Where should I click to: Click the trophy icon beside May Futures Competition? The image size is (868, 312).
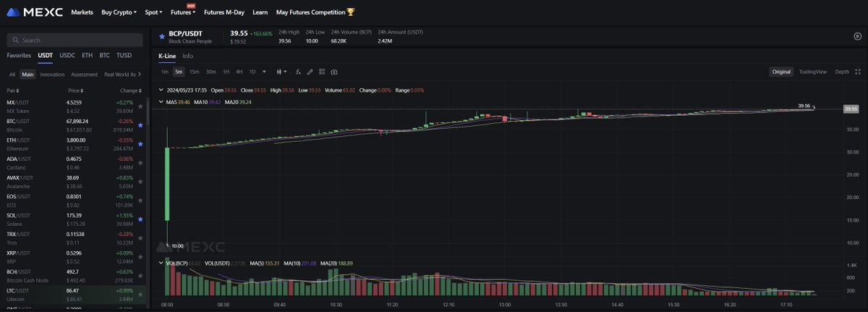pos(351,12)
